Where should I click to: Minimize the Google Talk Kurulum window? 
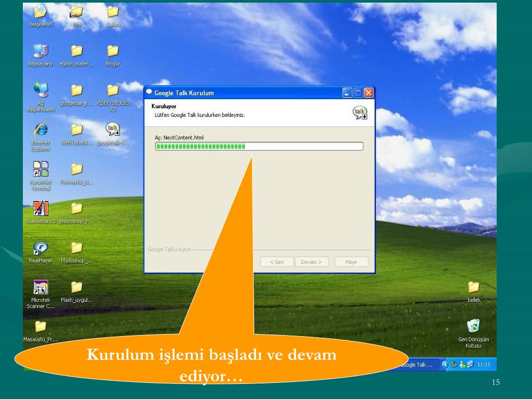[x=347, y=92]
